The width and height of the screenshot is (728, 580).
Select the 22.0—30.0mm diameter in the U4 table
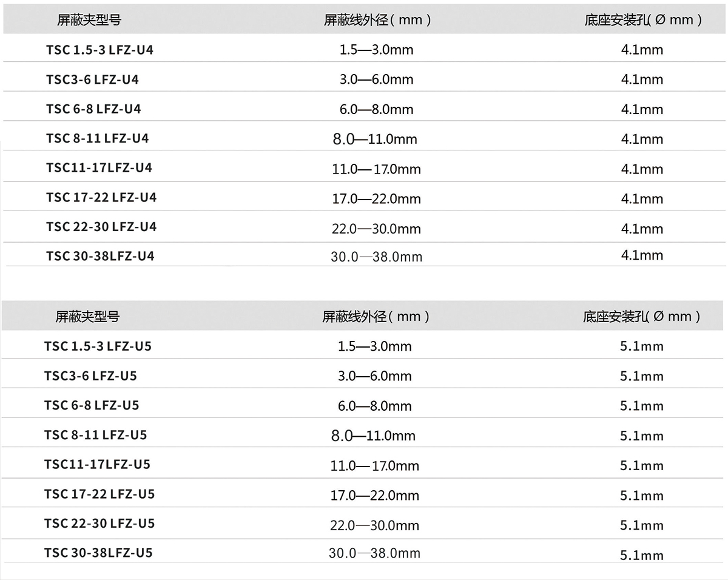click(376, 229)
